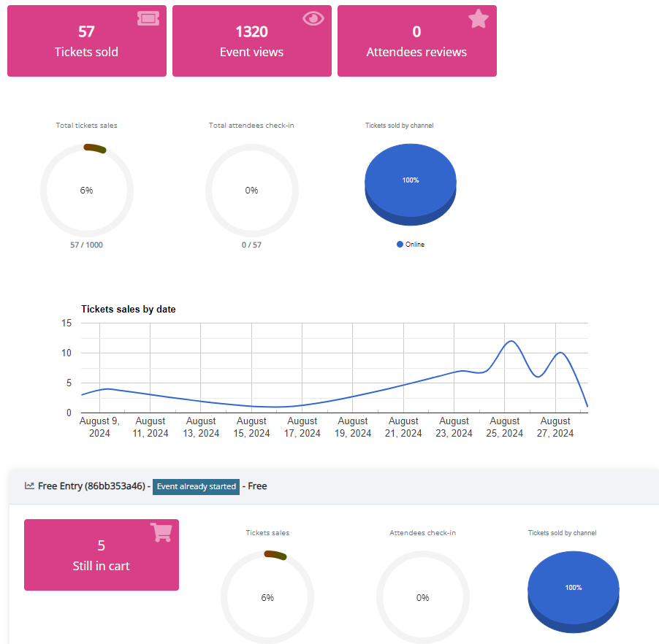Click the star icon on Attendees reviews card
The image size is (659, 644).
tap(478, 19)
